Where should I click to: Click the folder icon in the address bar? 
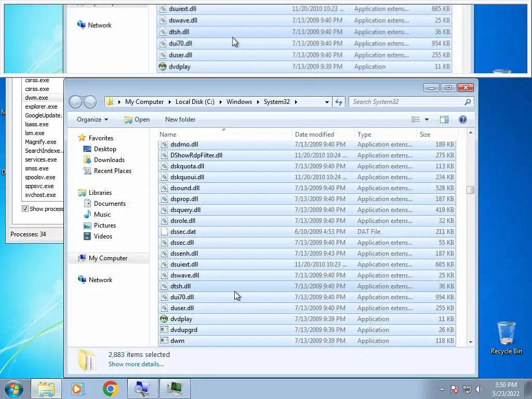click(110, 102)
